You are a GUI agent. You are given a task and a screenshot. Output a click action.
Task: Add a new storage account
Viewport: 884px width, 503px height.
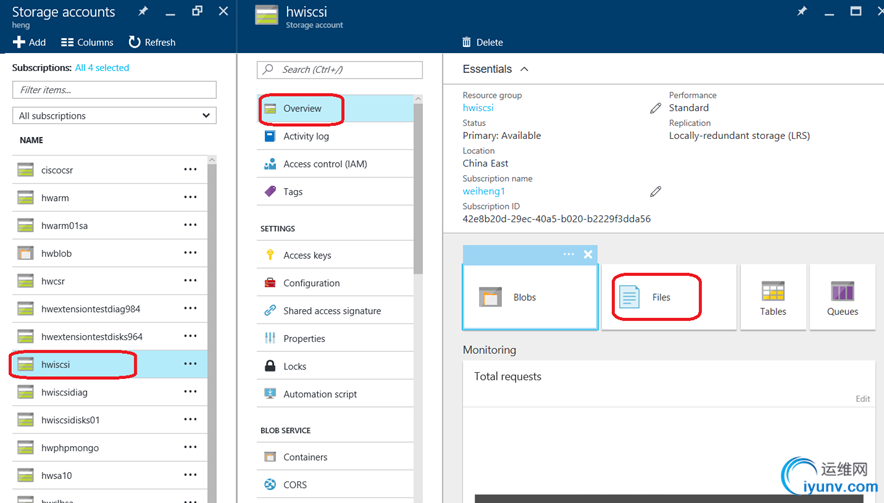[29, 42]
